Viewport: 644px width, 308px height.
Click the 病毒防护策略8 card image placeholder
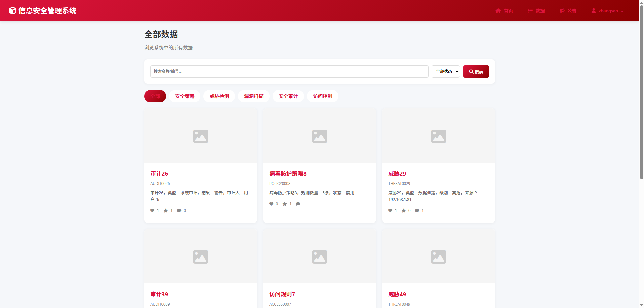pos(320,136)
